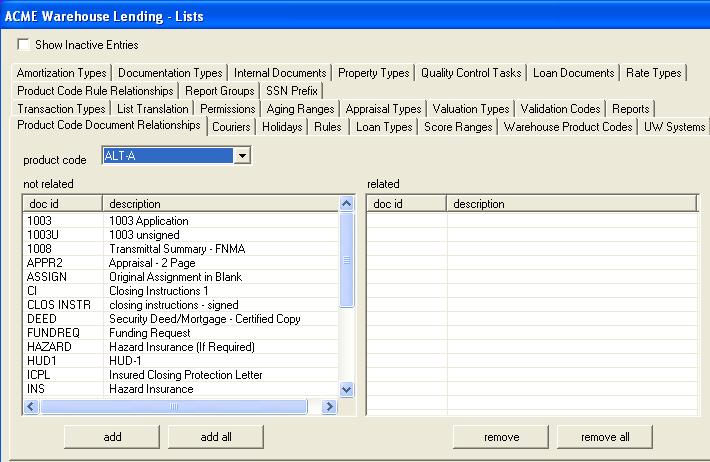
Task: Select the 1003 Application row
Action: coord(181,221)
